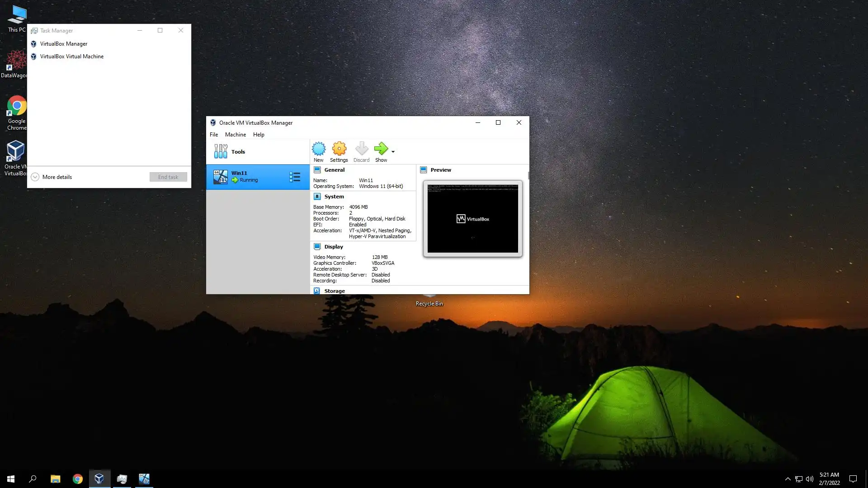Collapse the Display section header
This screenshot has width=868, height=488.
pos(333,247)
